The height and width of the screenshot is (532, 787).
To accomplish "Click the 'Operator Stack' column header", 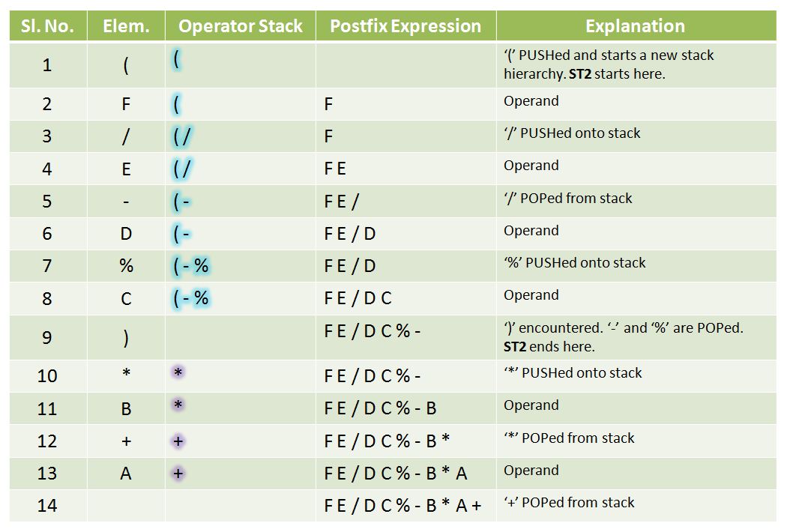I will click(241, 26).
